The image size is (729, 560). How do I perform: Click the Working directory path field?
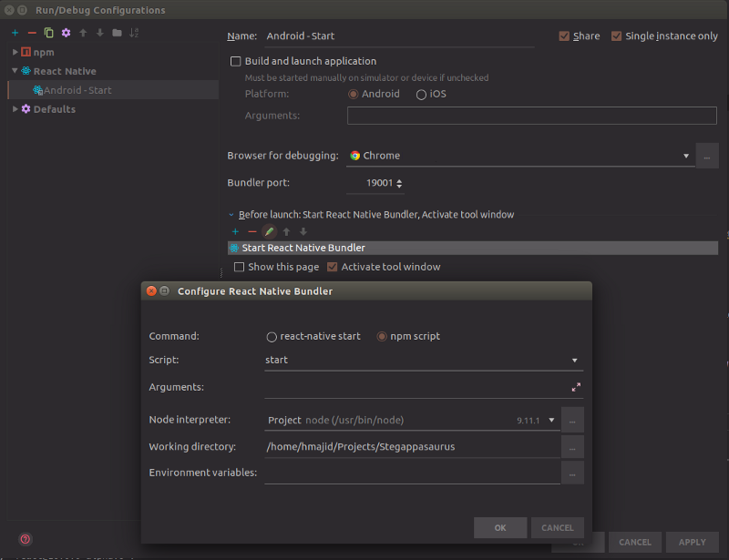coord(413,447)
